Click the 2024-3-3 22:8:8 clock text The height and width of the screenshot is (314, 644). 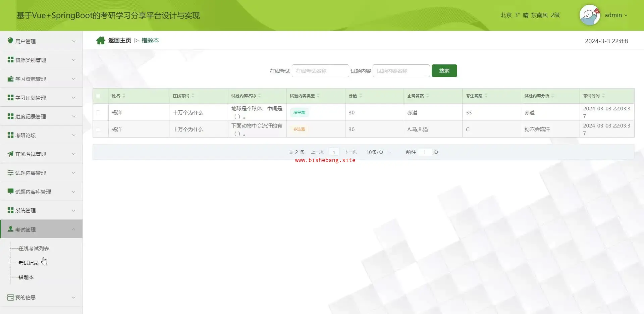click(x=606, y=41)
